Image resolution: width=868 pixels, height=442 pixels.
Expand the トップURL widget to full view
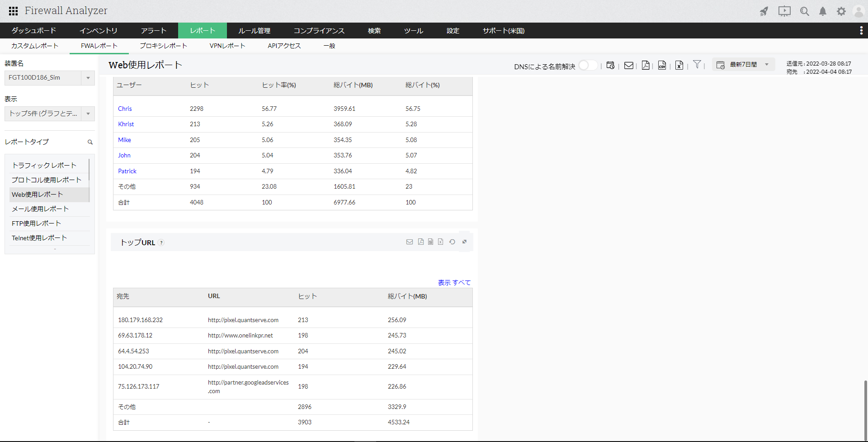[464, 242]
